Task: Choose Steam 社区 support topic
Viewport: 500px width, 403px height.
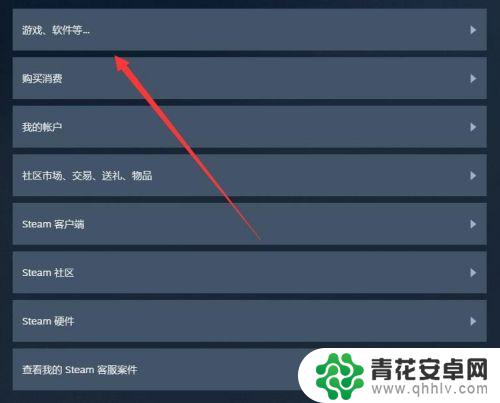Action: 250,273
